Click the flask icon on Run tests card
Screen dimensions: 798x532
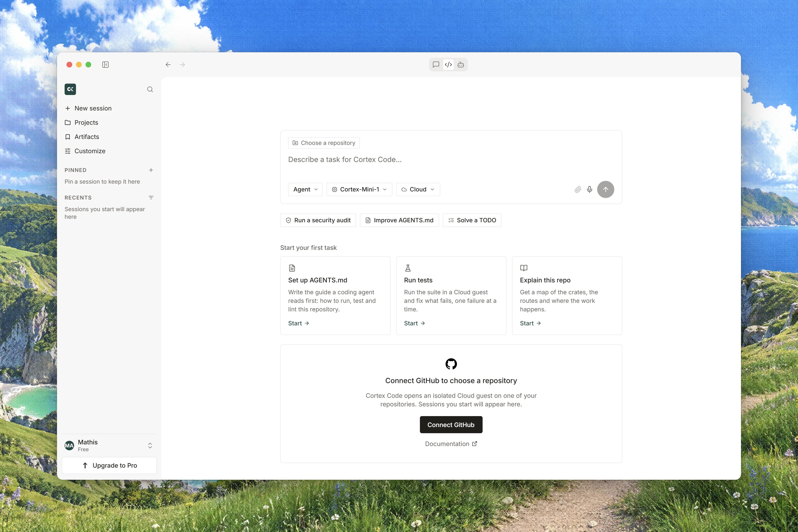(x=408, y=268)
